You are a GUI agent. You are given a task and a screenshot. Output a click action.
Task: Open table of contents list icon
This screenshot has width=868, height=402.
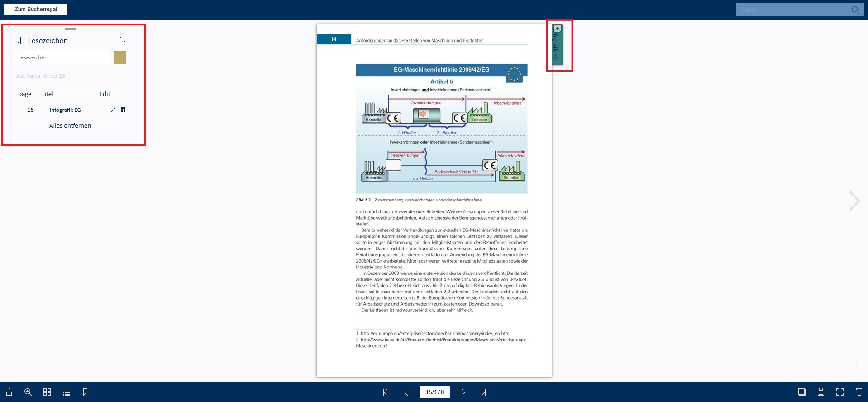pos(66,392)
